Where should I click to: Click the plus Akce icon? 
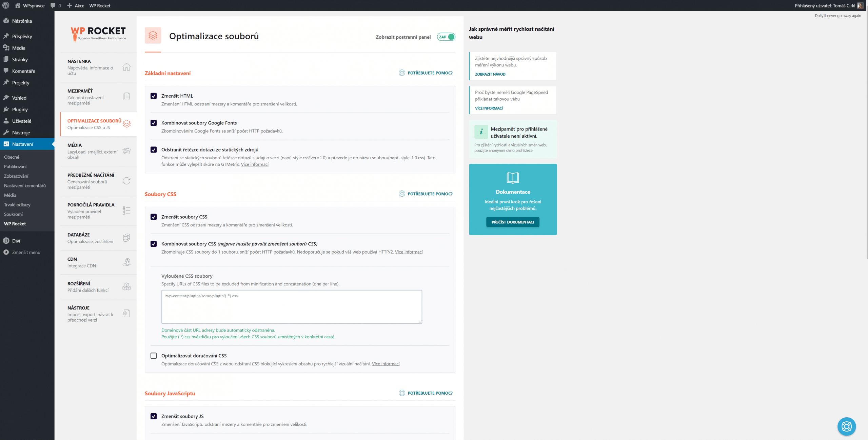tap(70, 5)
